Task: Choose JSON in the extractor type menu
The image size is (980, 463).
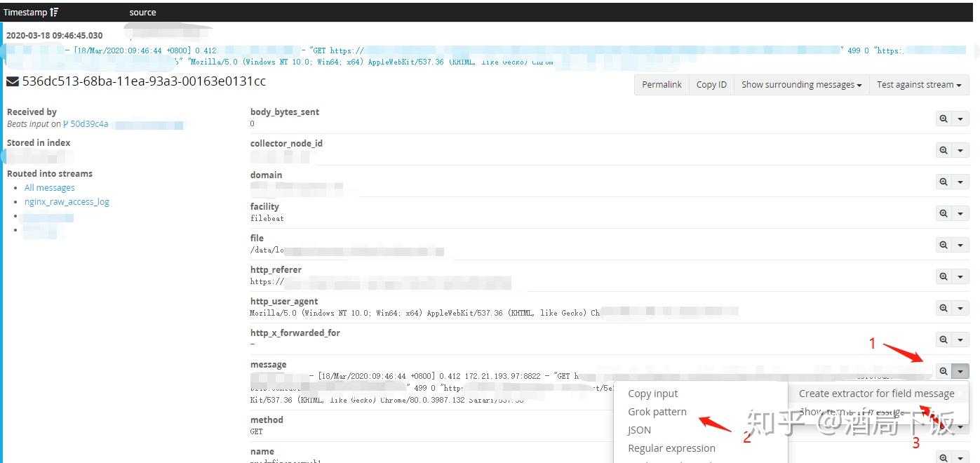Action: 639,429
